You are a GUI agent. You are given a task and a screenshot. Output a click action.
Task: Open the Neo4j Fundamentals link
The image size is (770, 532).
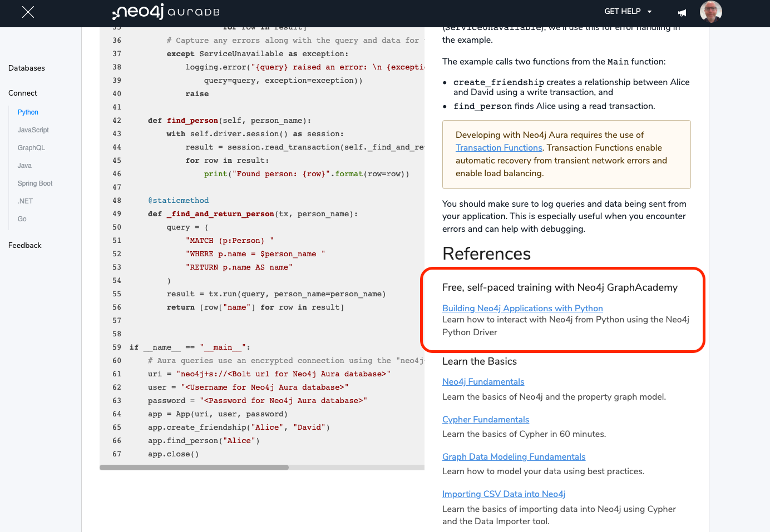point(483,382)
